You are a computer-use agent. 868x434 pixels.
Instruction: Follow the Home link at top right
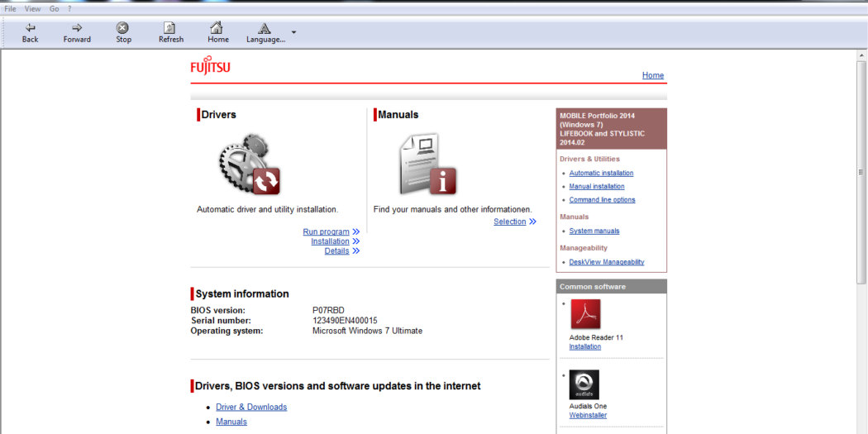pos(653,75)
